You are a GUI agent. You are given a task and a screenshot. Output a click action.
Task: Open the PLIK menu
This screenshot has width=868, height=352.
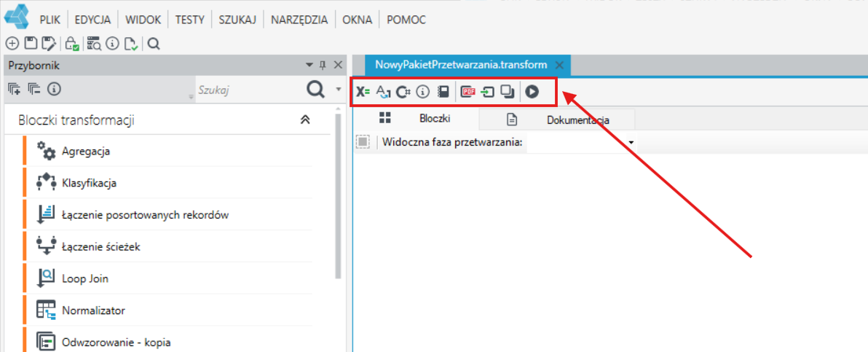[50, 20]
